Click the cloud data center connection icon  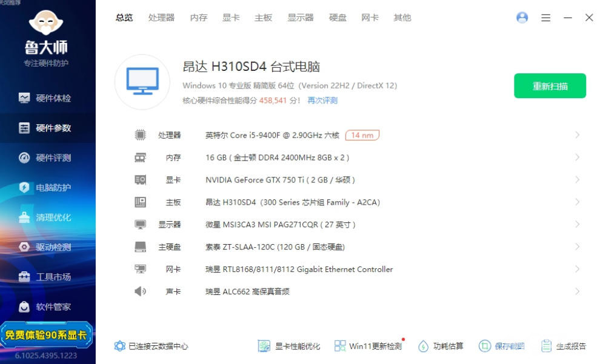120,346
